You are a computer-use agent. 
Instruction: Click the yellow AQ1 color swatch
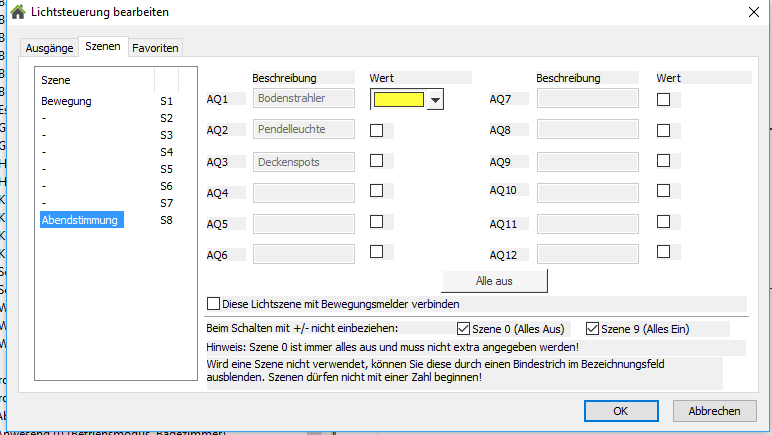[398, 99]
